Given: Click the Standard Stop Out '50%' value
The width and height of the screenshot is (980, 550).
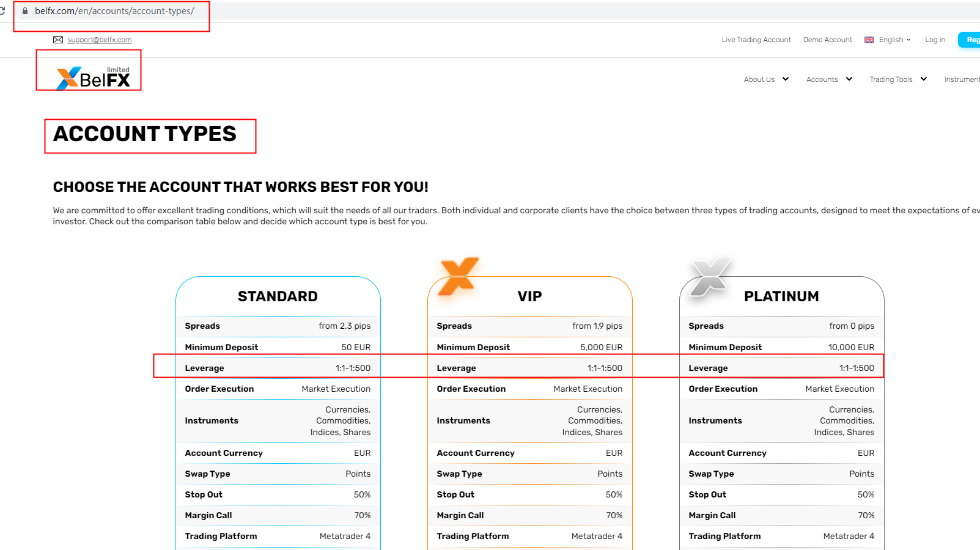Looking at the screenshot, I should [363, 494].
